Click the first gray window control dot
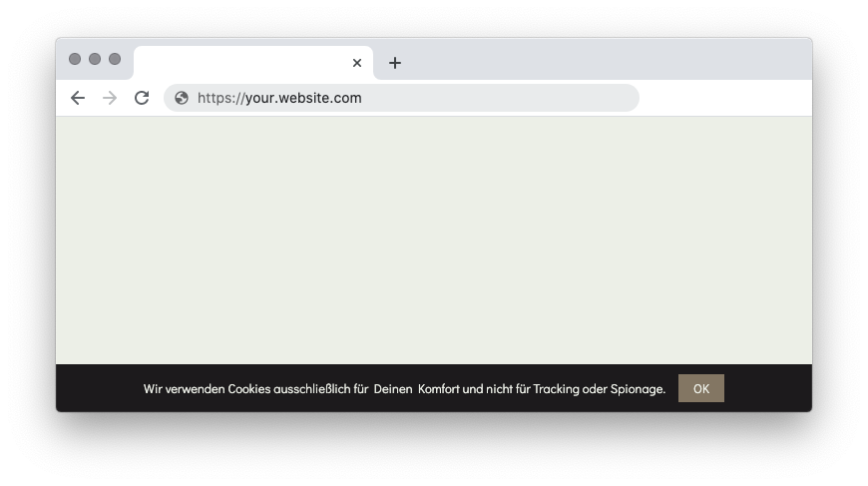868x486 pixels. point(75,59)
